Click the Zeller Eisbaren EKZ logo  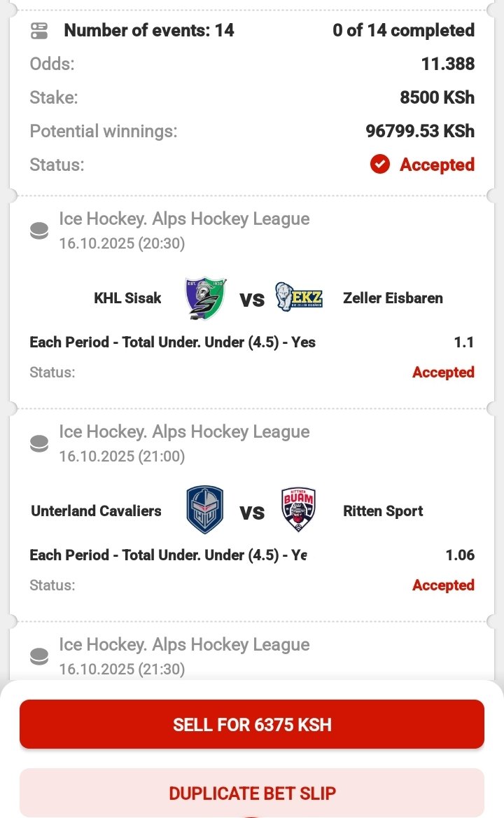coord(299,298)
